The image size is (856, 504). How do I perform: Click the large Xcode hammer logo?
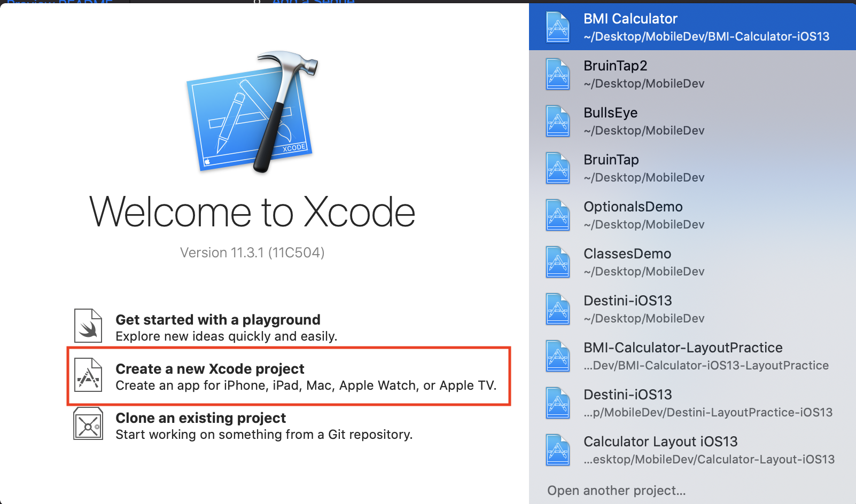point(253,112)
